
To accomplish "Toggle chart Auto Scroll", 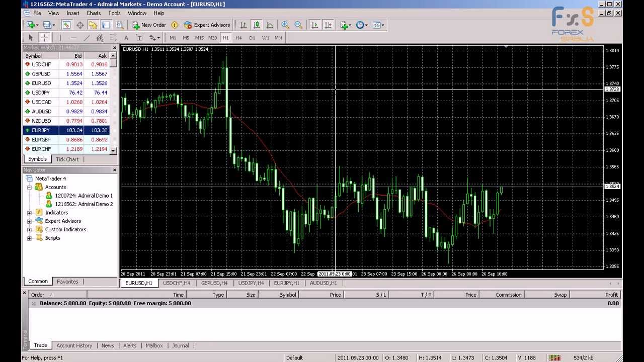I will click(x=315, y=25).
